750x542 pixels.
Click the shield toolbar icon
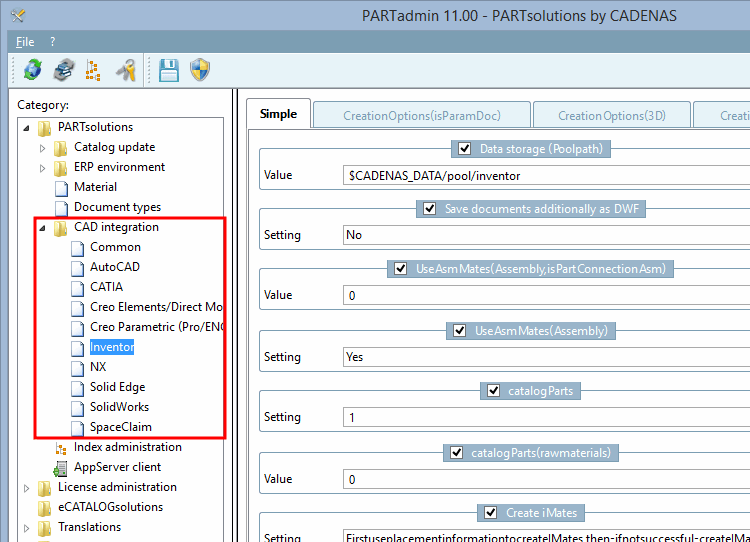click(200, 70)
